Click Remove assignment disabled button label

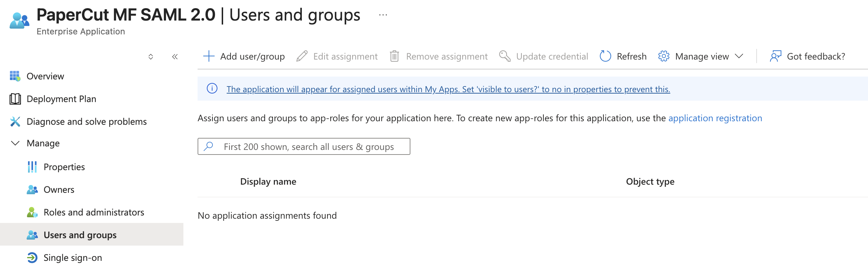click(x=447, y=56)
